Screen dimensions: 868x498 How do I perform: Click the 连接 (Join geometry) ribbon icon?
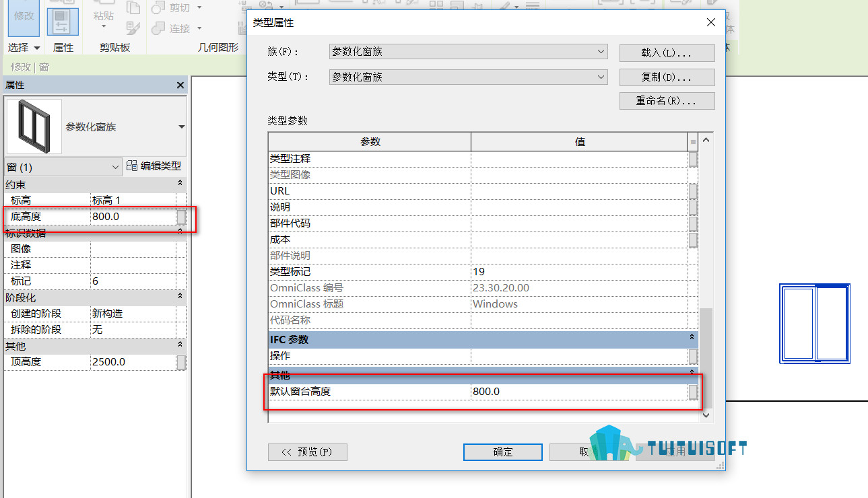[159, 28]
